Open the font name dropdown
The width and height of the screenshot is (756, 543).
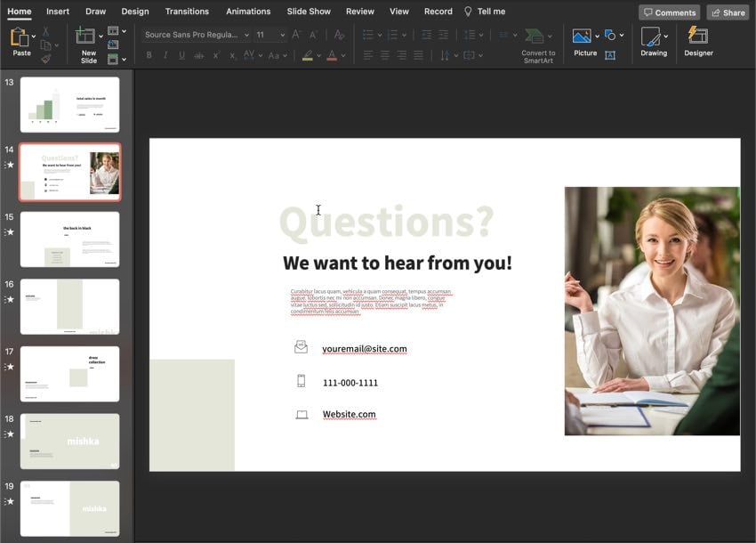pos(246,35)
